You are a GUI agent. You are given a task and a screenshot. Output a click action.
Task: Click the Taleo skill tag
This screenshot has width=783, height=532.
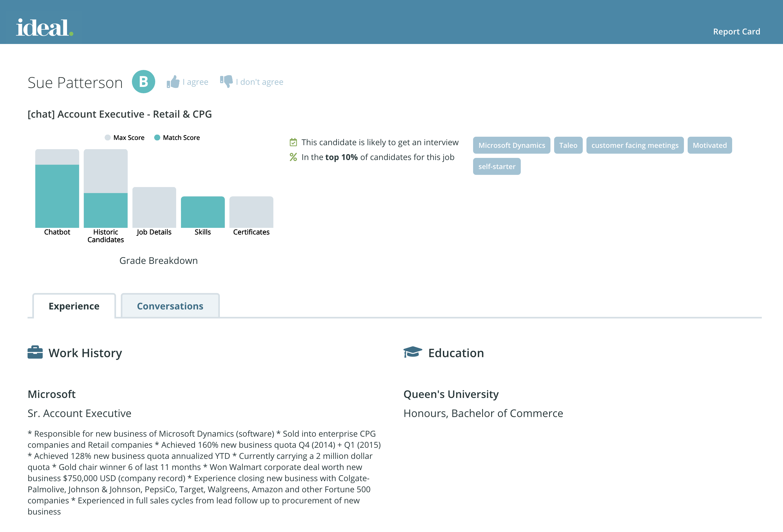tap(568, 145)
